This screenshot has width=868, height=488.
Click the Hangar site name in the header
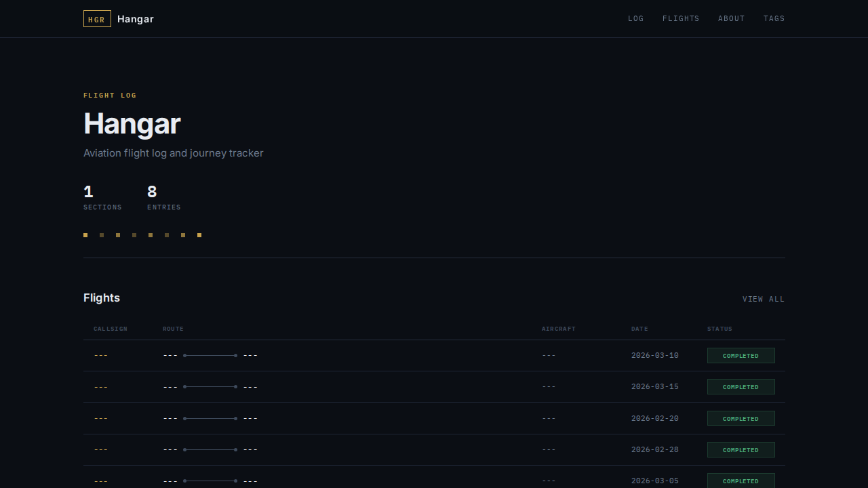coord(136,19)
